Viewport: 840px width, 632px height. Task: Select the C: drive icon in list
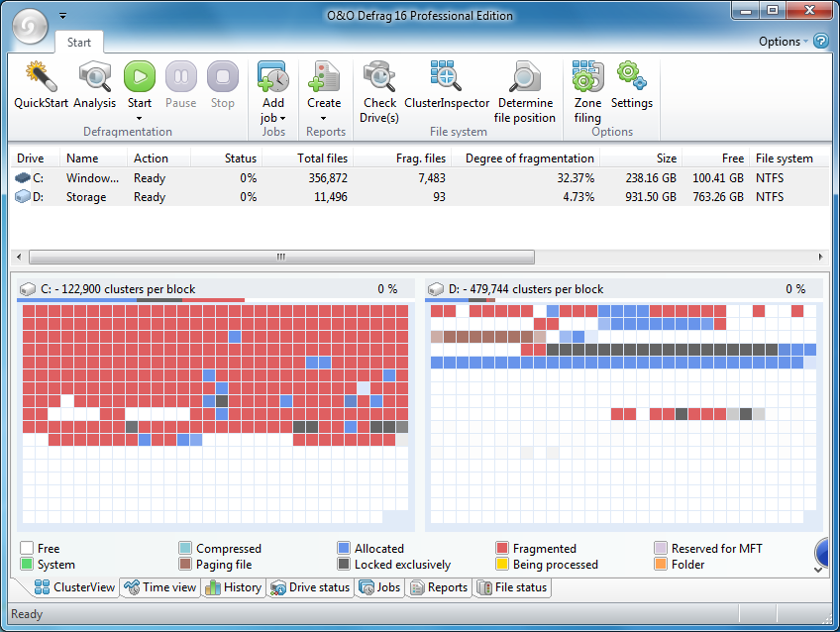(23, 178)
